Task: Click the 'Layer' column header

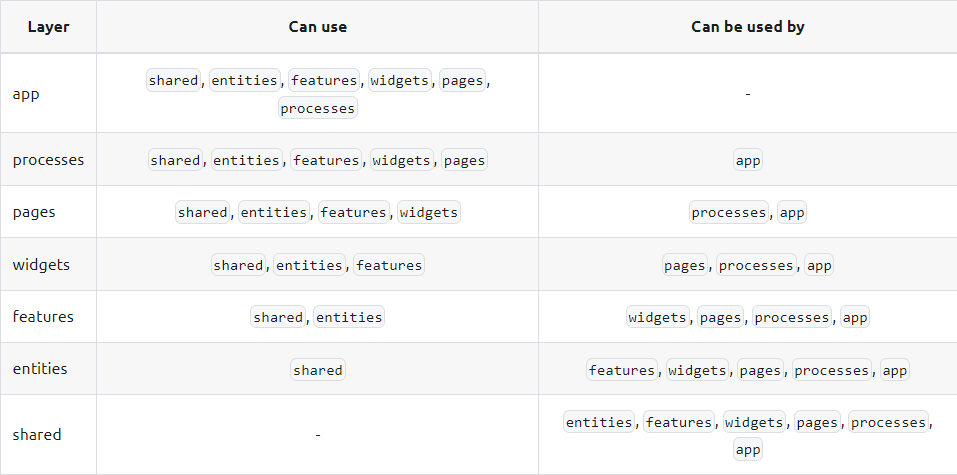Action: pos(48,27)
